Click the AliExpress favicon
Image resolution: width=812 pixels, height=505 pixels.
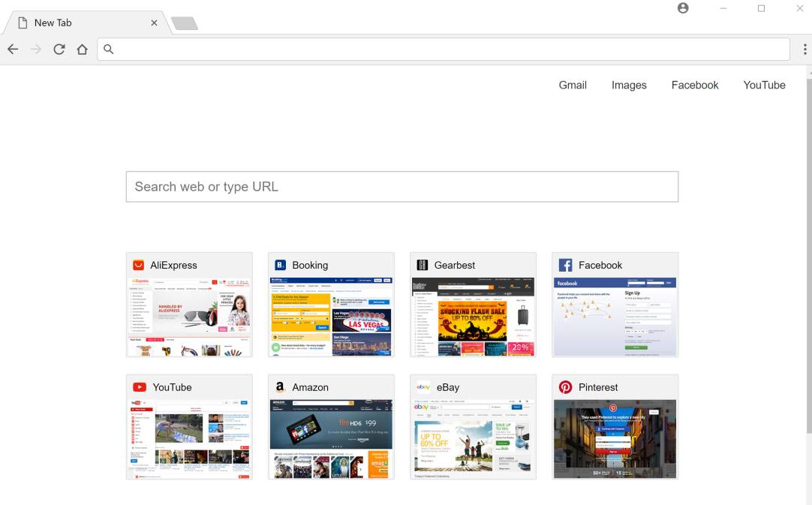click(138, 265)
